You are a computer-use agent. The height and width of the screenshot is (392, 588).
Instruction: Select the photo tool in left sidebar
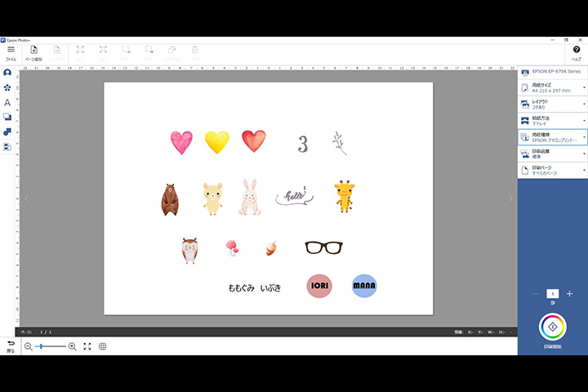[x=7, y=73]
